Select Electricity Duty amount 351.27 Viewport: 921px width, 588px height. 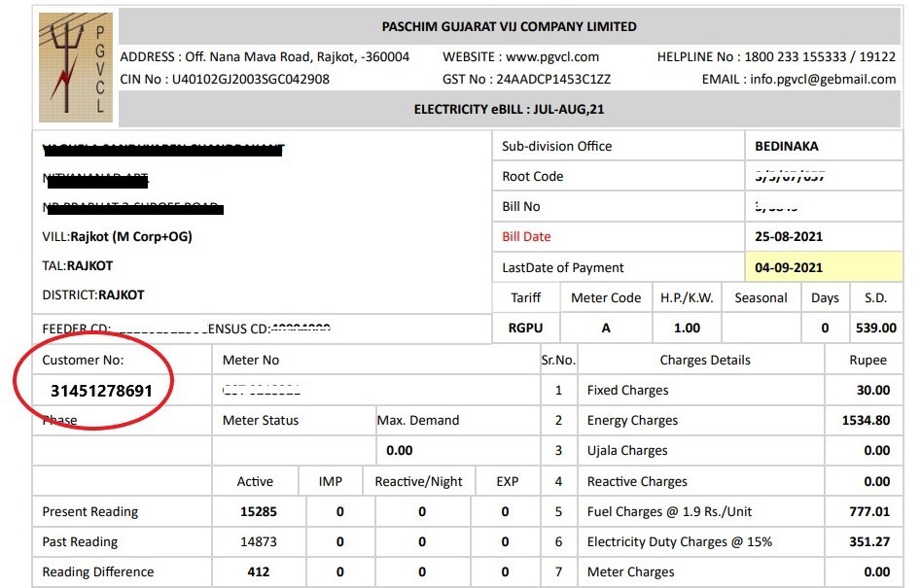(869, 541)
